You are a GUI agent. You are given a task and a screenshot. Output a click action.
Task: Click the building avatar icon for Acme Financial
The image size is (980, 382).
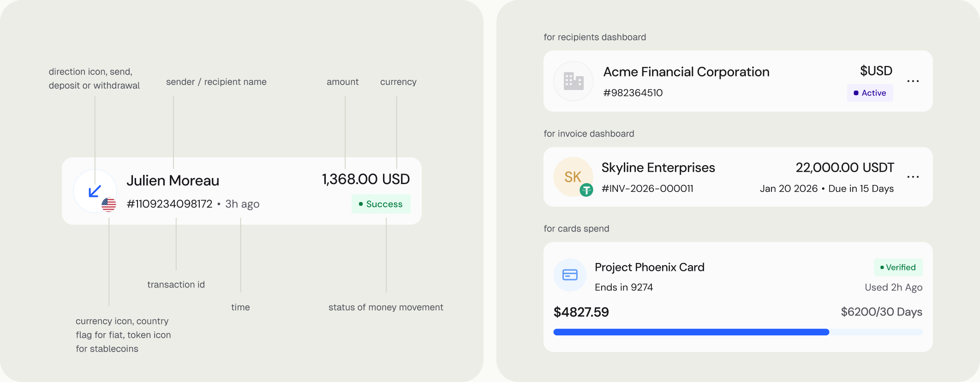(574, 81)
